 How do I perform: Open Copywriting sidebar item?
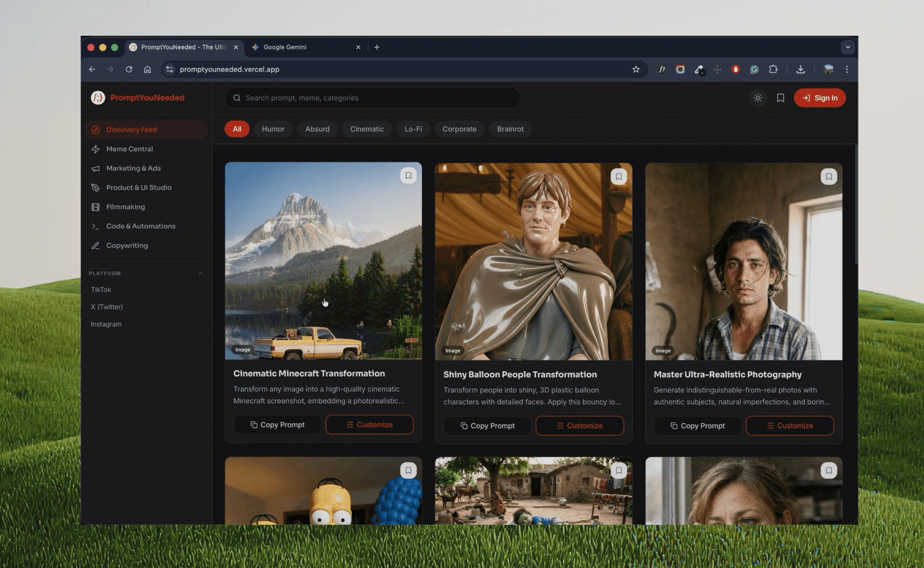tap(127, 246)
